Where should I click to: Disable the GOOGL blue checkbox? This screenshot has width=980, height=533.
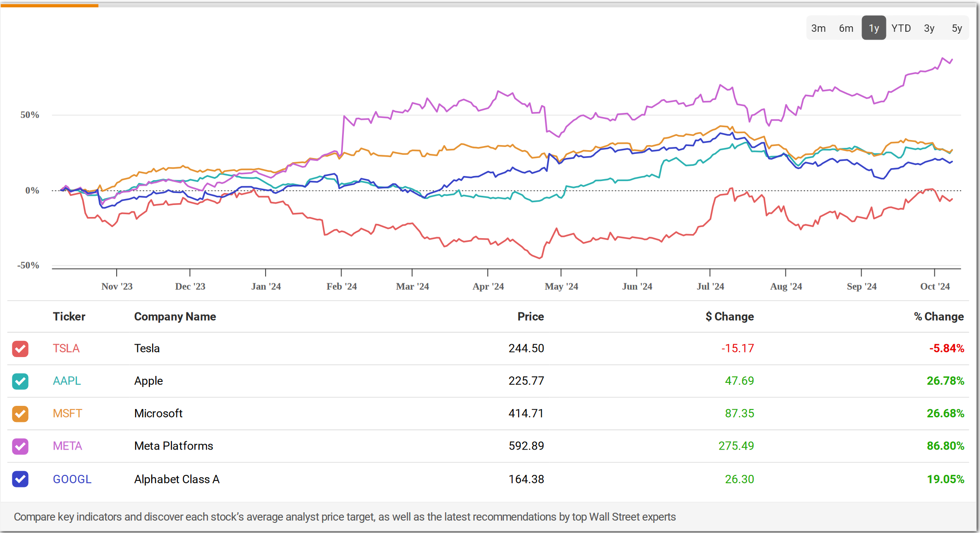click(x=20, y=479)
